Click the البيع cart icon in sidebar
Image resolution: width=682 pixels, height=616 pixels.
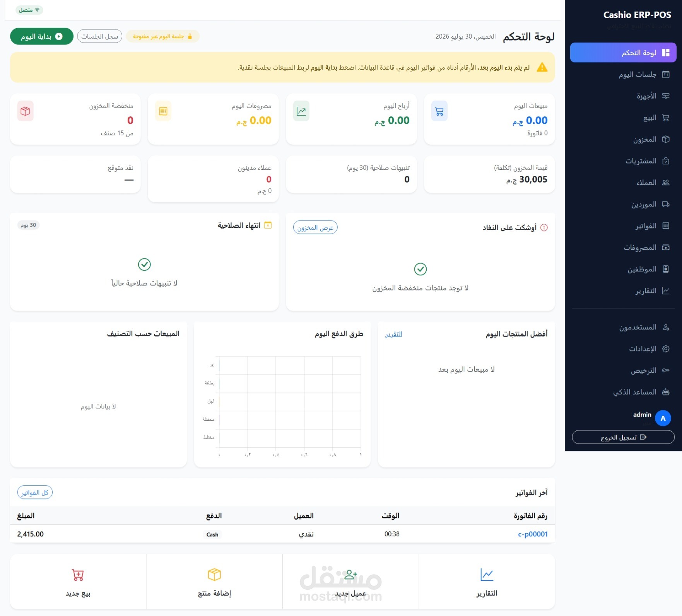pyautogui.click(x=666, y=118)
